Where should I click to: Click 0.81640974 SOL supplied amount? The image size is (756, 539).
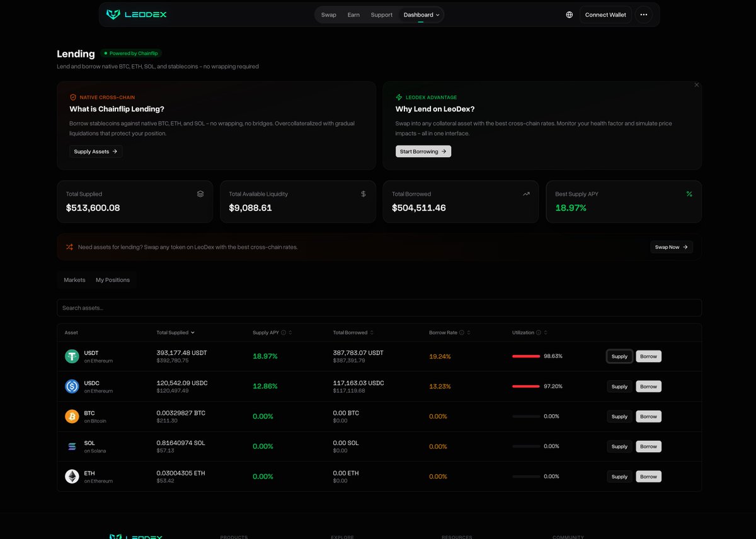click(181, 443)
